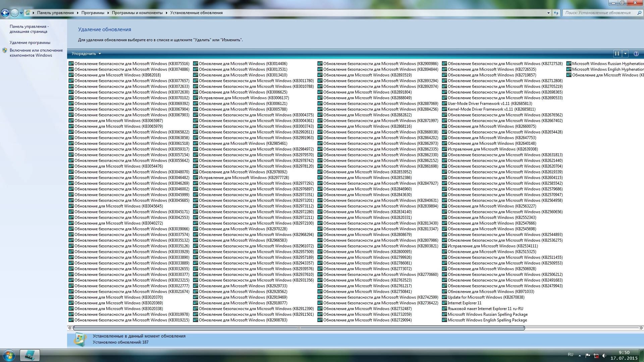Image resolution: width=644 pixels, height=362 pixels.
Task: Click icon of 'Microsoft Windows English Spelling Package'
Action: coord(444,320)
